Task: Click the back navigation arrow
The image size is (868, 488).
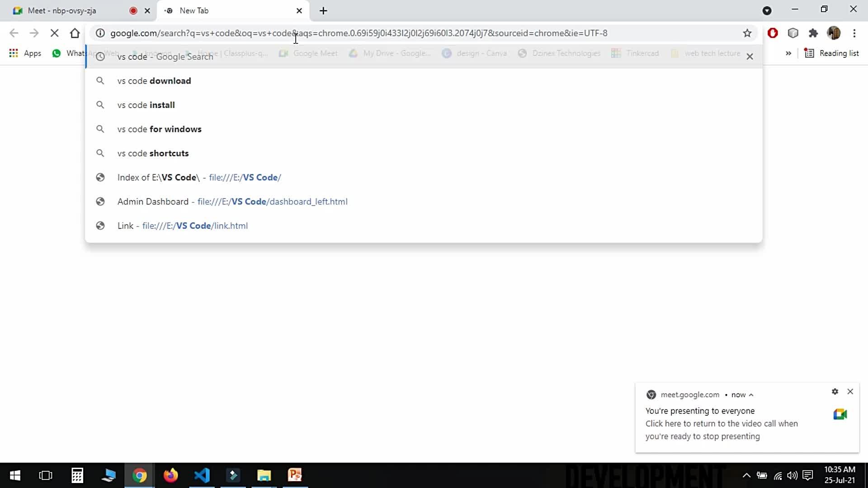Action: pos(14,33)
